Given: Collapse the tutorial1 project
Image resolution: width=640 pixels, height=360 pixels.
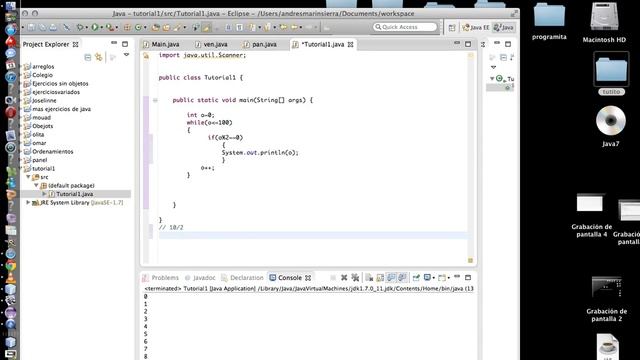Looking at the screenshot, I should point(21,168).
